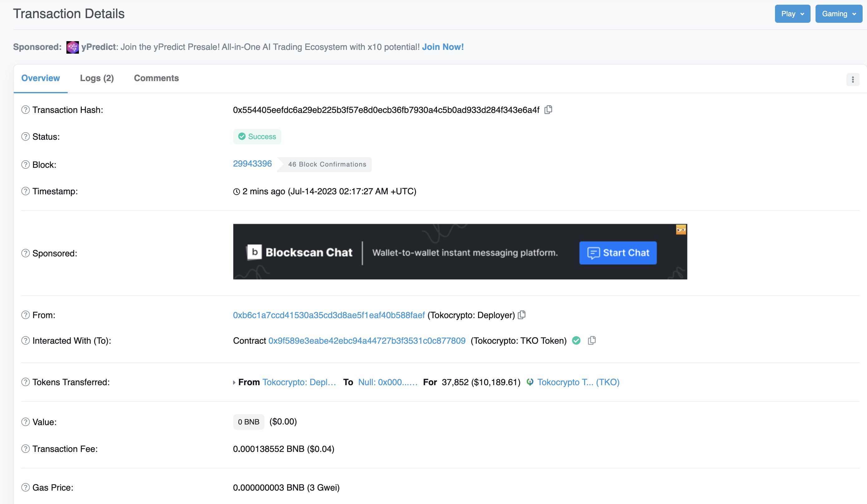
Task: Switch to the Logs (2) tab
Action: [x=97, y=78]
